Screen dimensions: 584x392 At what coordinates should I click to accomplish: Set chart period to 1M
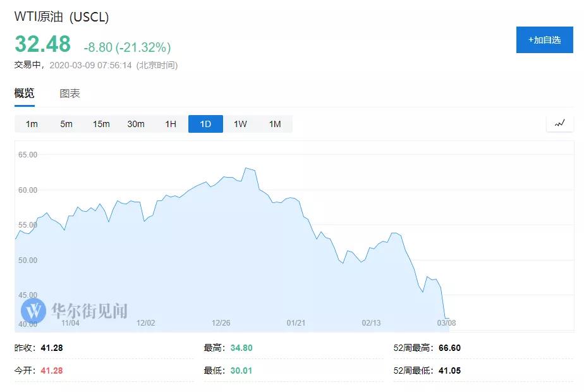tap(275, 124)
